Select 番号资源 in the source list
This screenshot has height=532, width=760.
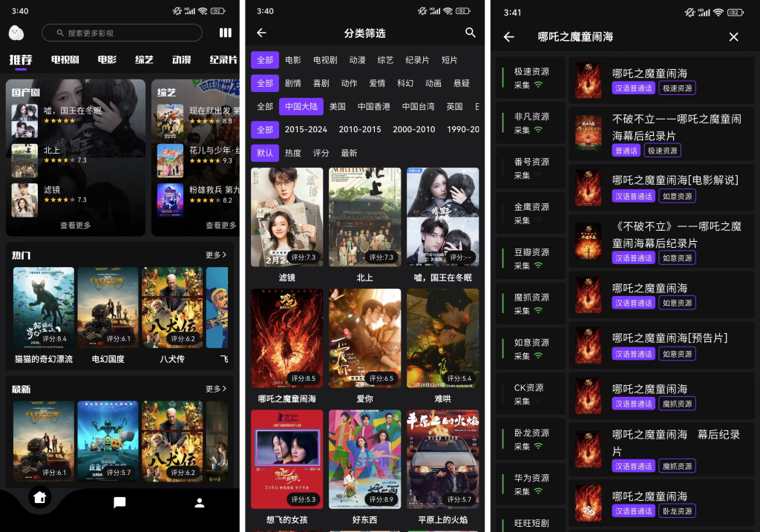tap(530, 168)
